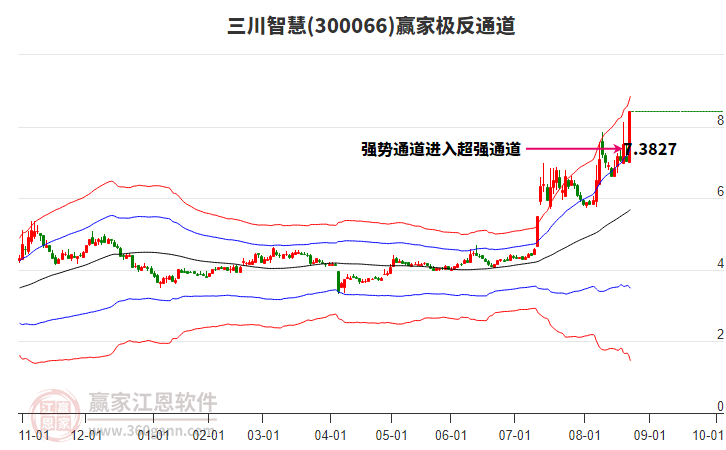The image size is (726, 450).
Task: Click the y-axis value 8
Action: 720,120
